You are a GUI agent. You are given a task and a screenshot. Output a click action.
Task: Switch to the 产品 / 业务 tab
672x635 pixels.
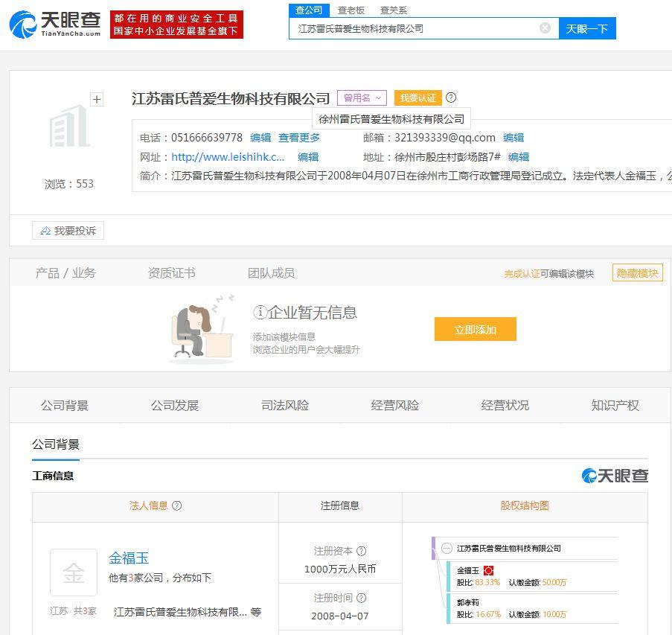65,272
